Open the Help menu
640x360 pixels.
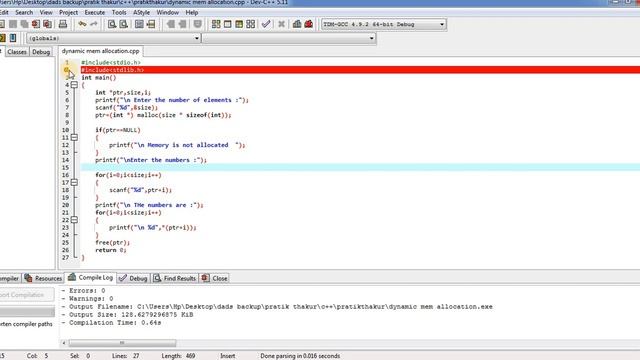pyautogui.click(x=191, y=13)
